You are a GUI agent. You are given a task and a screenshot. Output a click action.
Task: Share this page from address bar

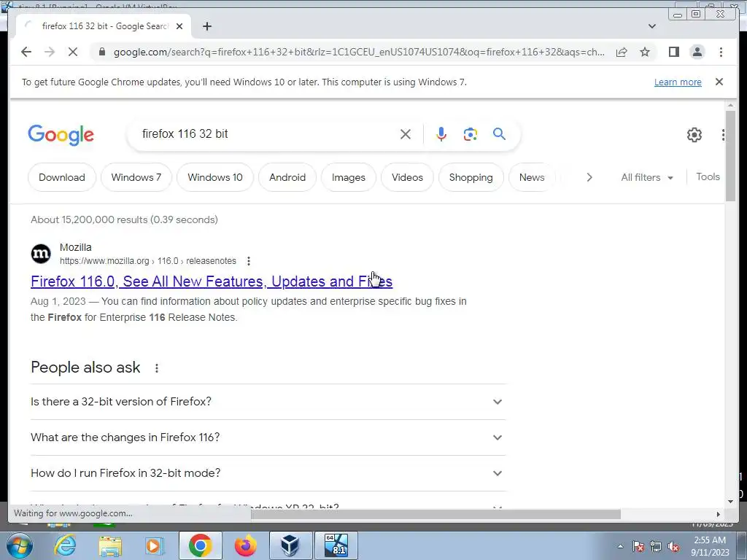(622, 52)
